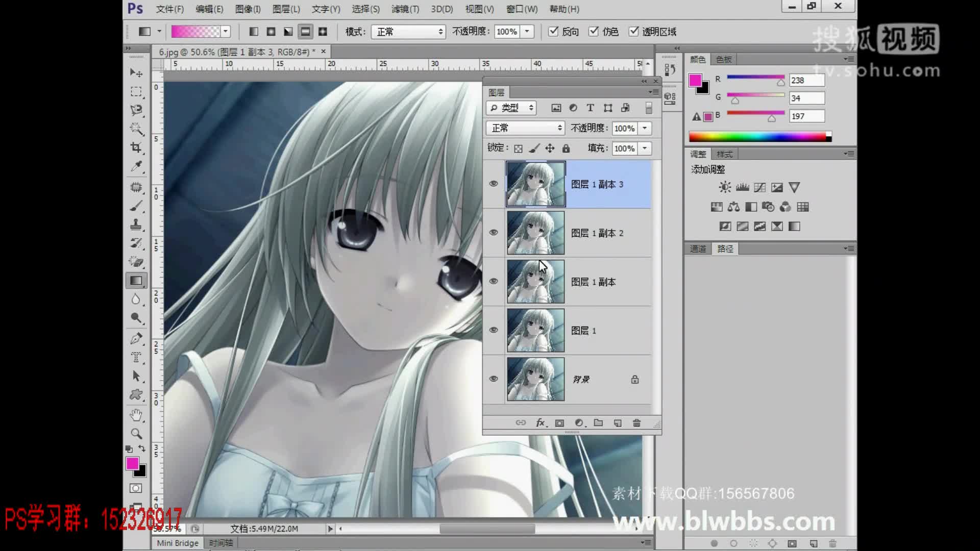Switch to the 色板 tab

coord(724,60)
